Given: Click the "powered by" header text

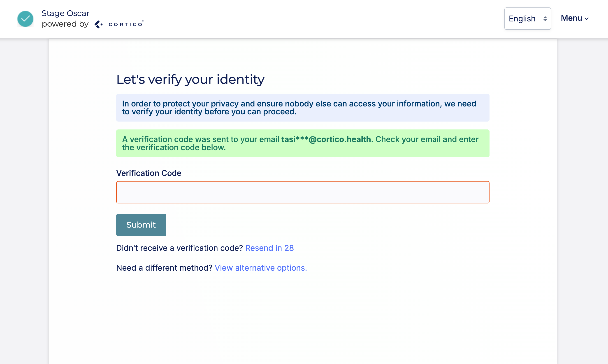Looking at the screenshot, I should 65,24.
